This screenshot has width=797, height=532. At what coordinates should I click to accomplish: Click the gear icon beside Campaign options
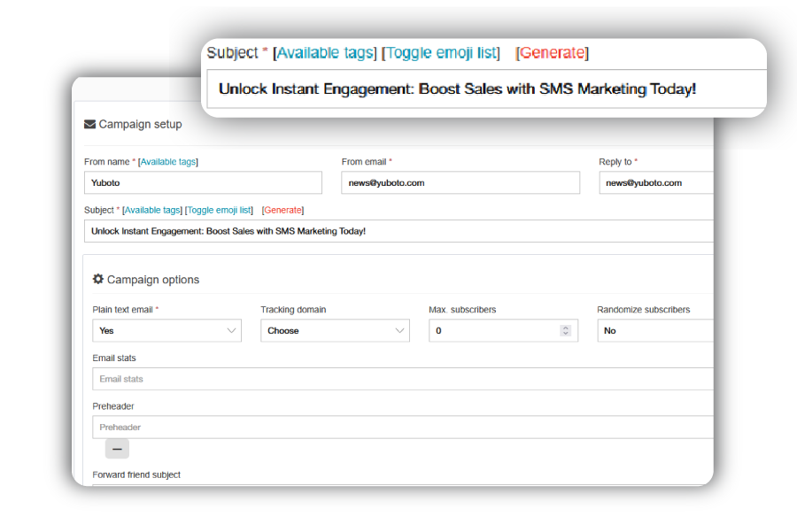(98, 280)
